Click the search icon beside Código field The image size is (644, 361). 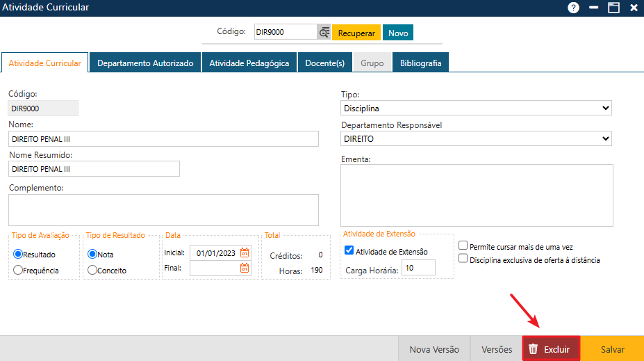coord(324,32)
